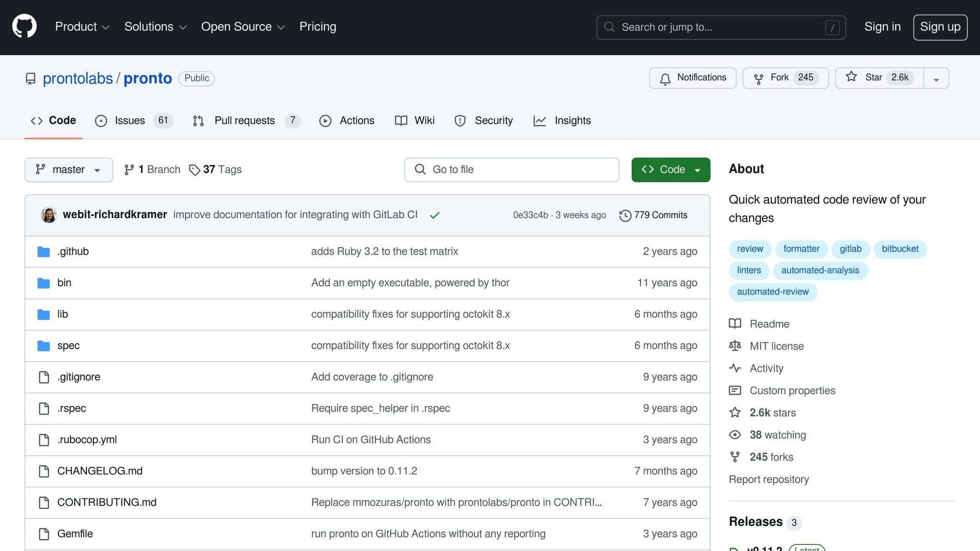Screen dimensions: 980x551
Task: Click the GitHub logo icon
Action: [24, 26]
